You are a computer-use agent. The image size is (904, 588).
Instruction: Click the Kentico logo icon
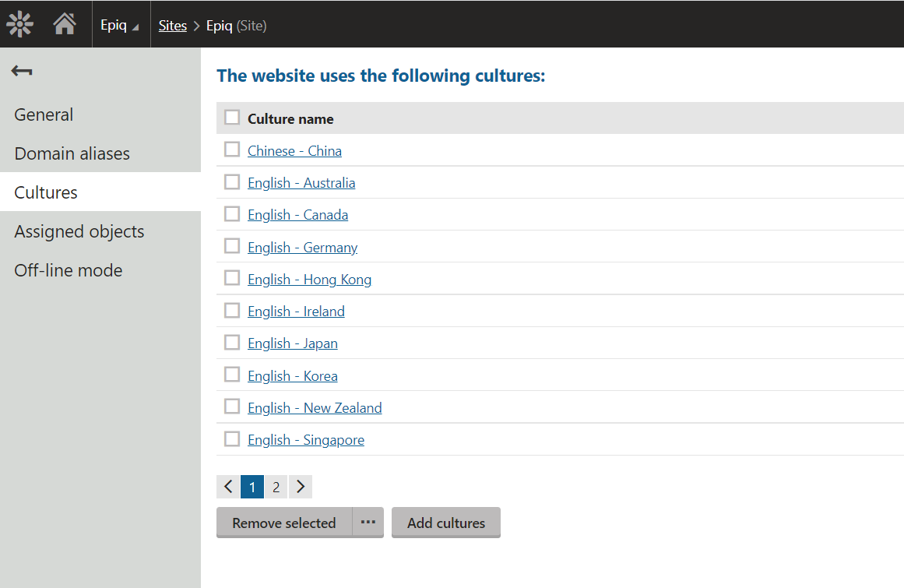(x=20, y=24)
